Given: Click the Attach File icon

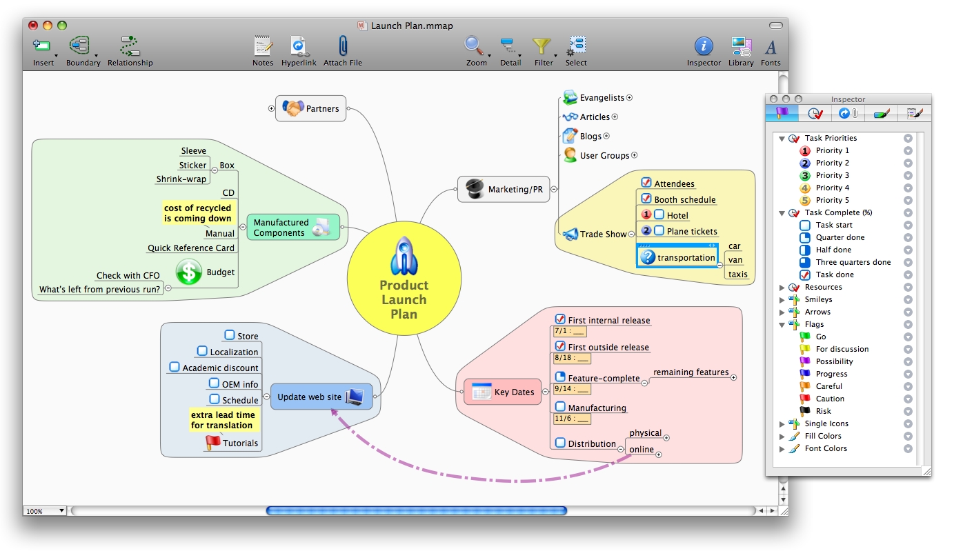Looking at the screenshot, I should point(342,47).
